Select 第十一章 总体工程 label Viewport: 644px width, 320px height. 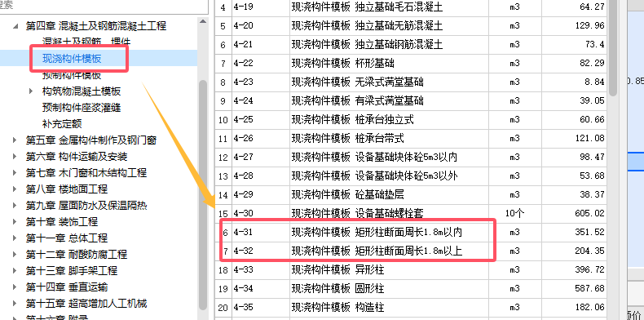coord(67,238)
